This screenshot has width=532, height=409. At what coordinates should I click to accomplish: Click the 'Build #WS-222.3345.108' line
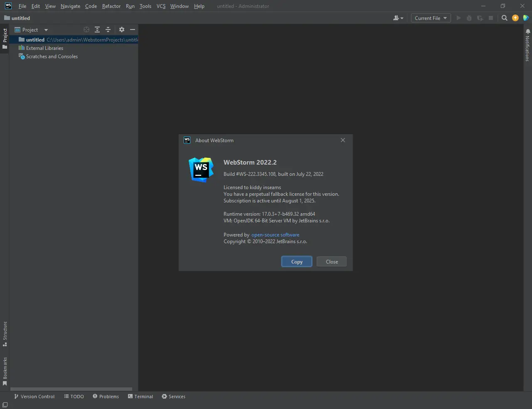click(x=273, y=174)
